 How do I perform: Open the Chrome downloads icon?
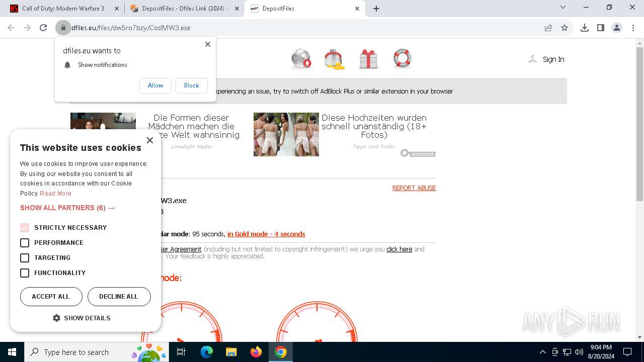(x=585, y=28)
